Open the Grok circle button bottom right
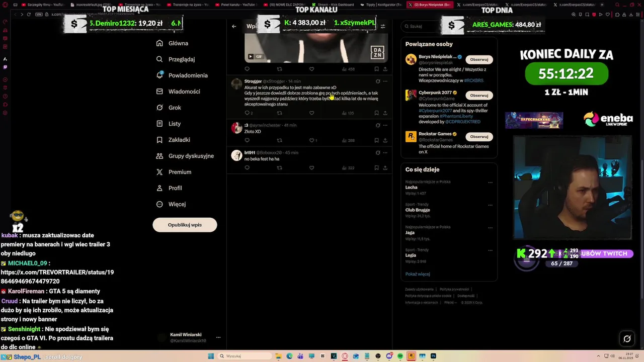The image size is (644, 362). 627,339
